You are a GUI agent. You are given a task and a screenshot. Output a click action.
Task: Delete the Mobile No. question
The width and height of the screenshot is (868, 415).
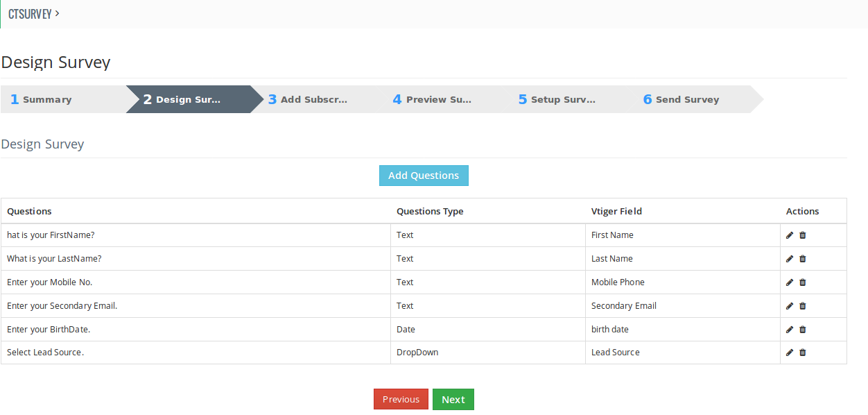pyautogui.click(x=803, y=282)
